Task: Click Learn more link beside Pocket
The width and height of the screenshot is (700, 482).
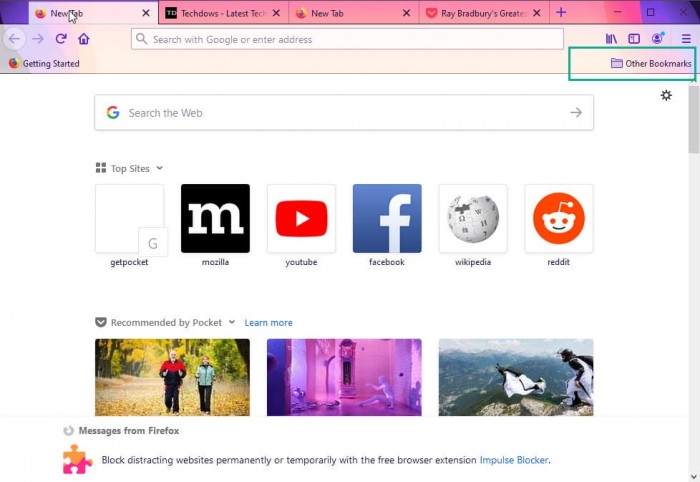Action: [x=268, y=323]
